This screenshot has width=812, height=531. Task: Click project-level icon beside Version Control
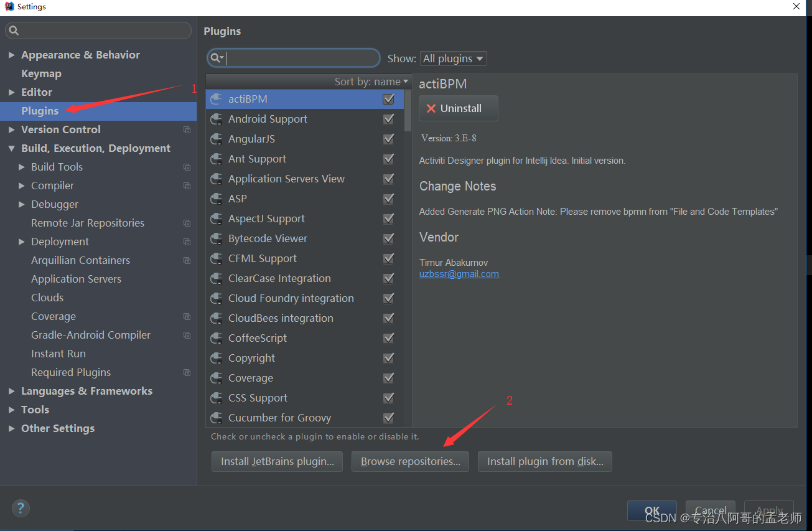tap(187, 129)
